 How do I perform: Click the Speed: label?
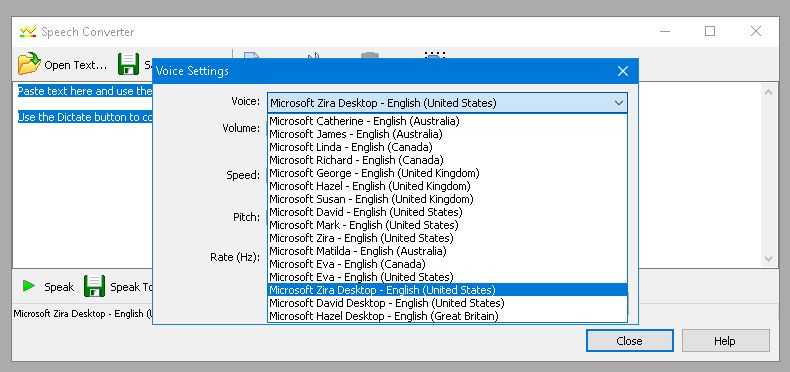(243, 175)
